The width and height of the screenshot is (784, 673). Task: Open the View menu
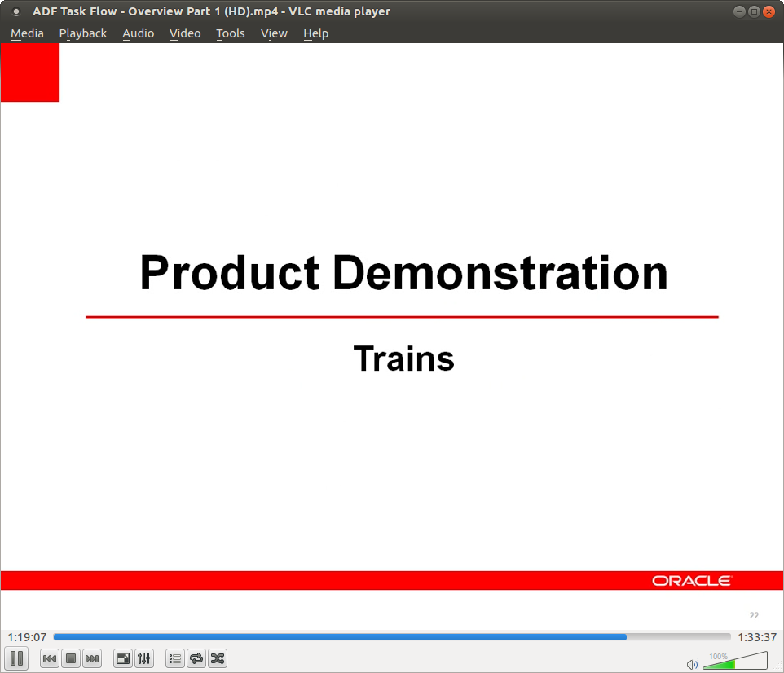(x=274, y=33)
